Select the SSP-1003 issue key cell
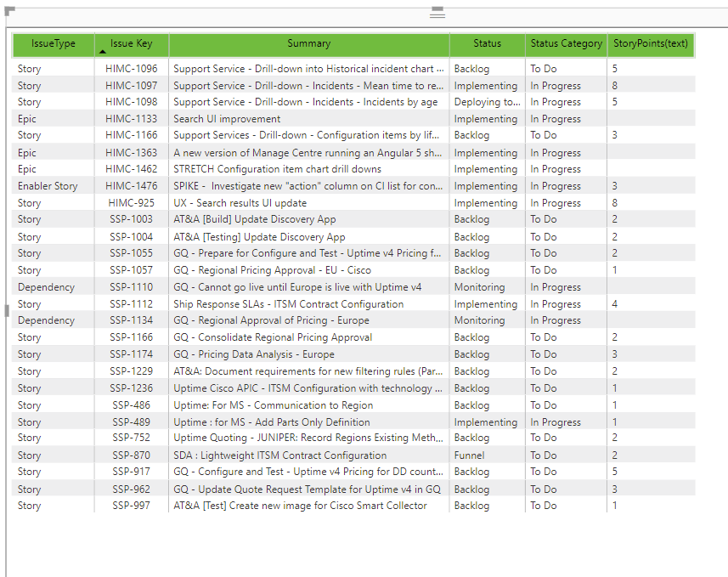This screenshot has width=728, height=577. pos(132,219)
